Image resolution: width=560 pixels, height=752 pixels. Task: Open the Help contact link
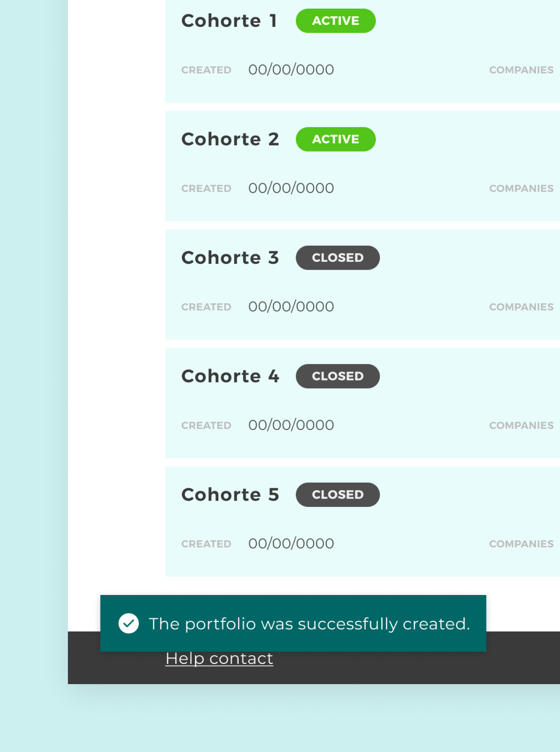pos(219,659)
